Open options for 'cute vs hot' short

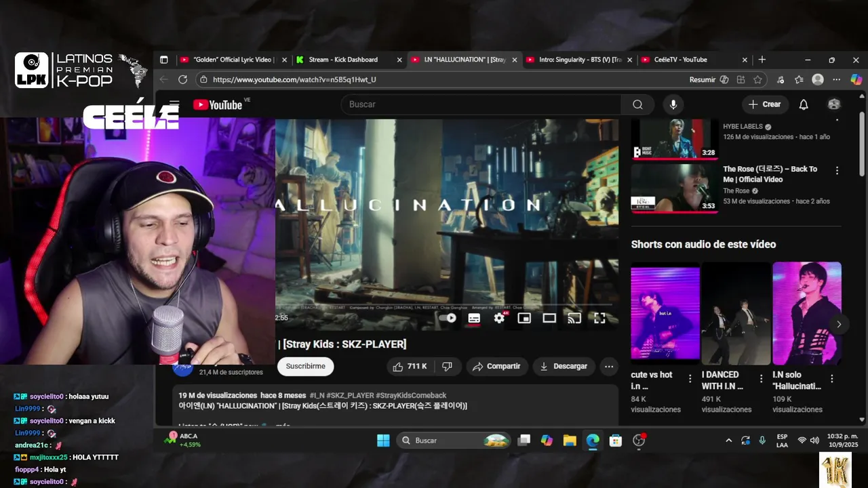click(690, 379)
